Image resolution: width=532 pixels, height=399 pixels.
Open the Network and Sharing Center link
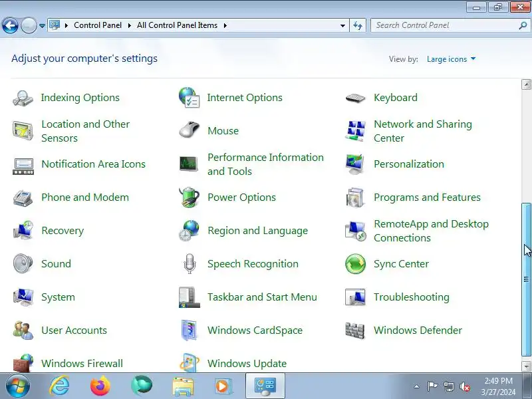click(x=423, y=131)
